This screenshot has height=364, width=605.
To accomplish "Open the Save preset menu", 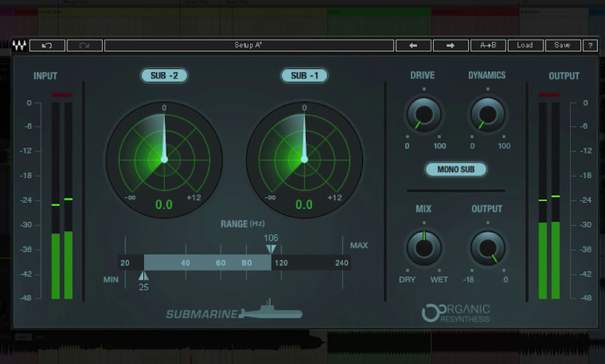I will 562,46.
